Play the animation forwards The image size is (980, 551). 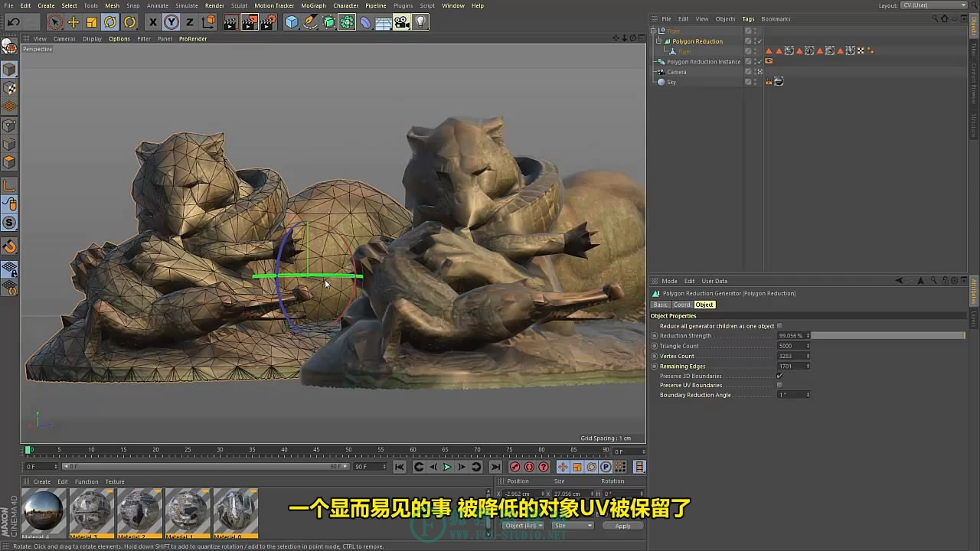click(x=448, y=467)
